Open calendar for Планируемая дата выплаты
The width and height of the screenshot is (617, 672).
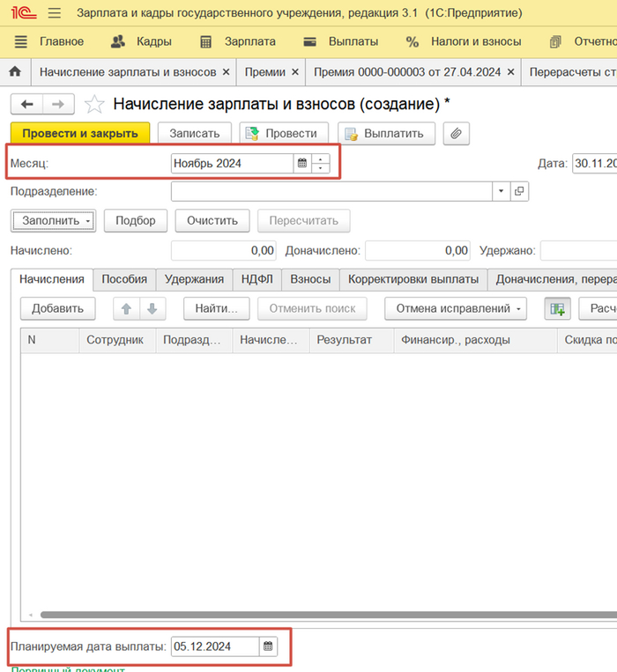click(x=269, y=646)
